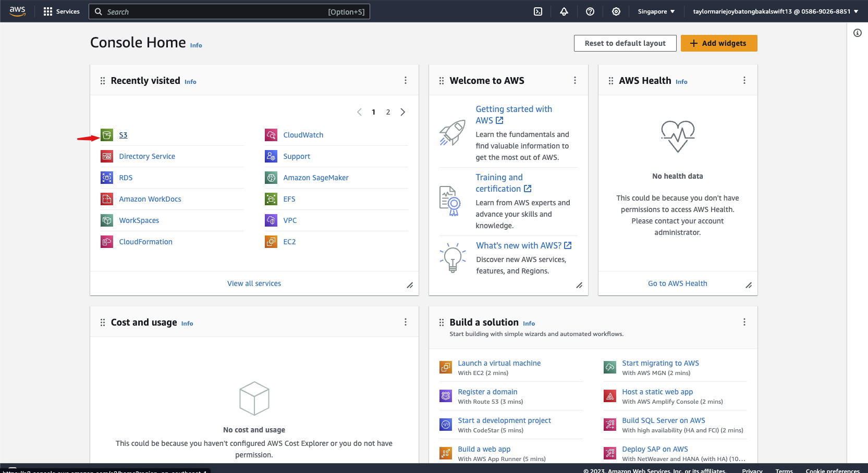
Task: Click the Add widgets button
Action: click(719, 43)
